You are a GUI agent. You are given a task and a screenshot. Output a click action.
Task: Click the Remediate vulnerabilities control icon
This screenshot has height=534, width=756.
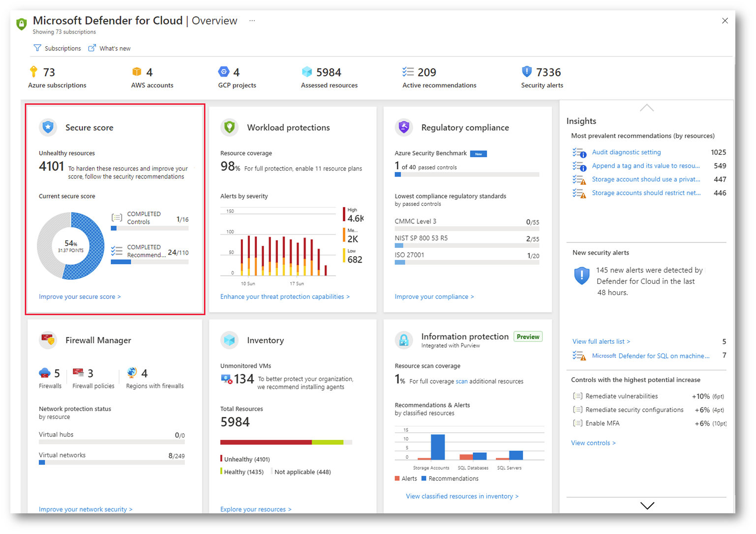point(578,396)
